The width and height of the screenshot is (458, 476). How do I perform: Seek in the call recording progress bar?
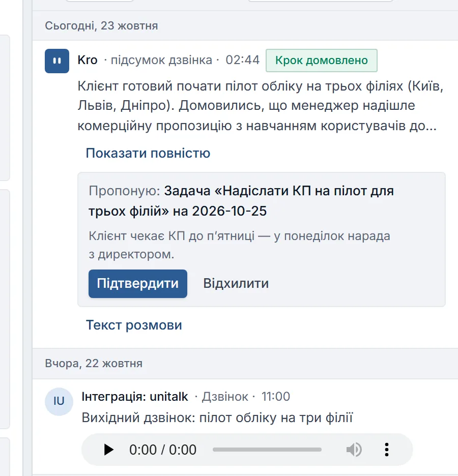(x=267, y=450)
